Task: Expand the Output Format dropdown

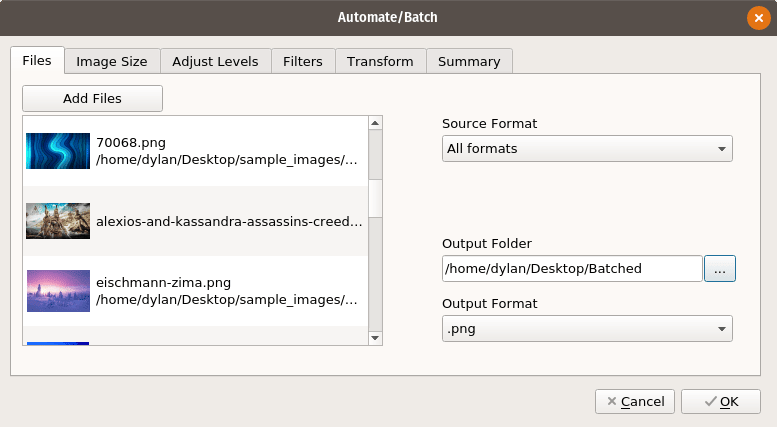Action: coord(587,329)
